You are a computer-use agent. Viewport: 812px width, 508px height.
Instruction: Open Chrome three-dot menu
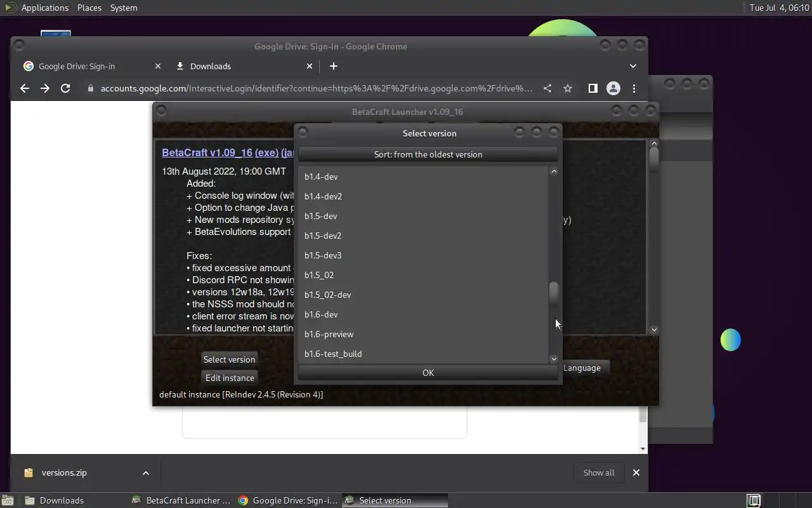(x=634, y=88)
